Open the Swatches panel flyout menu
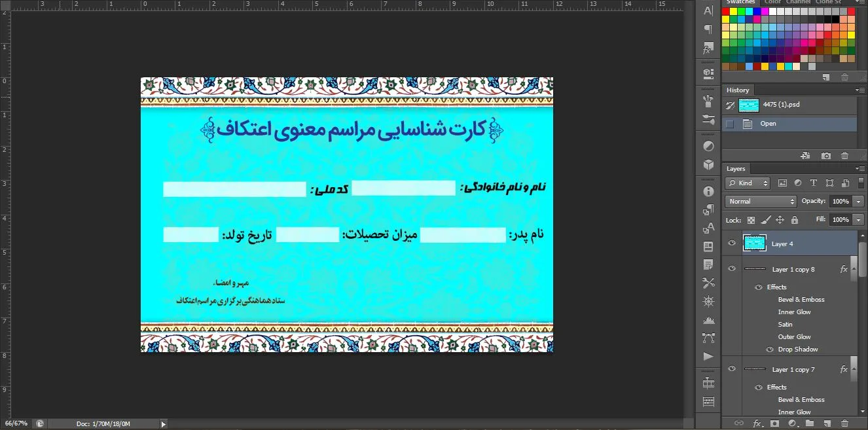Image resolution: width=868 pixels, height=430 pixels. coord(860,2)
